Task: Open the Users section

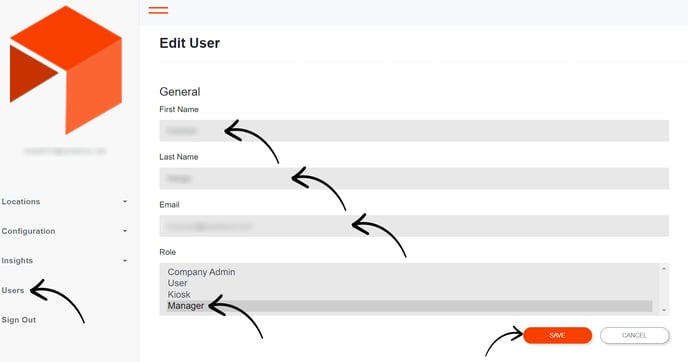Action: coord(13,290)
